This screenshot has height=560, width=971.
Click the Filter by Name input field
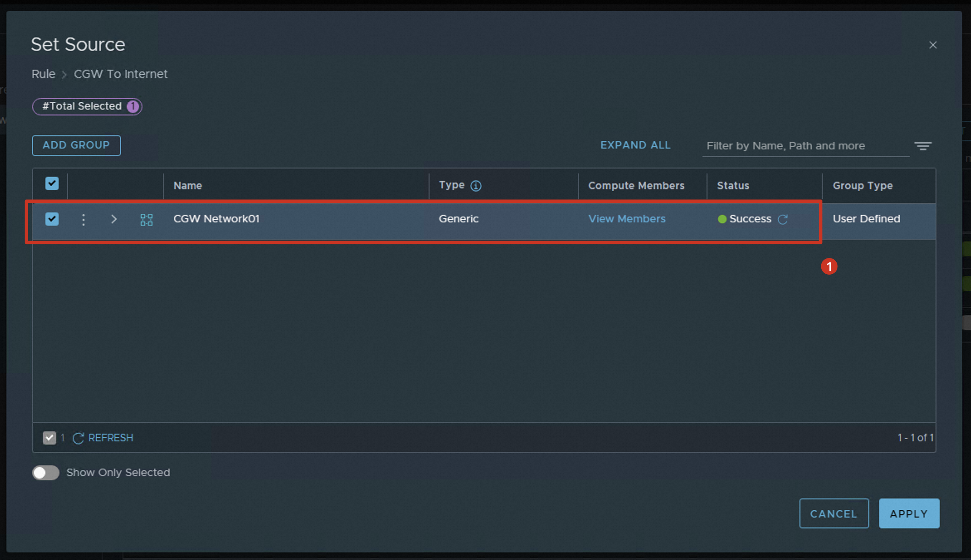(805, 146)
